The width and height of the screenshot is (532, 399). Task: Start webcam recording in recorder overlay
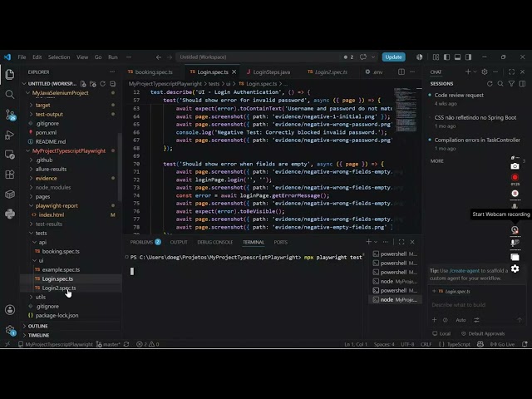(515, 229)
